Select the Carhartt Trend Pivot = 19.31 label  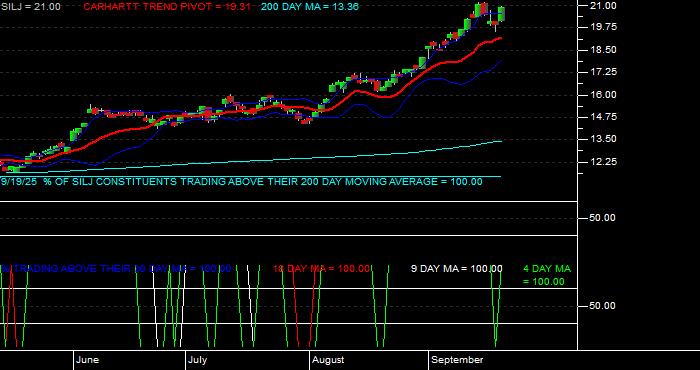(167, 7)
